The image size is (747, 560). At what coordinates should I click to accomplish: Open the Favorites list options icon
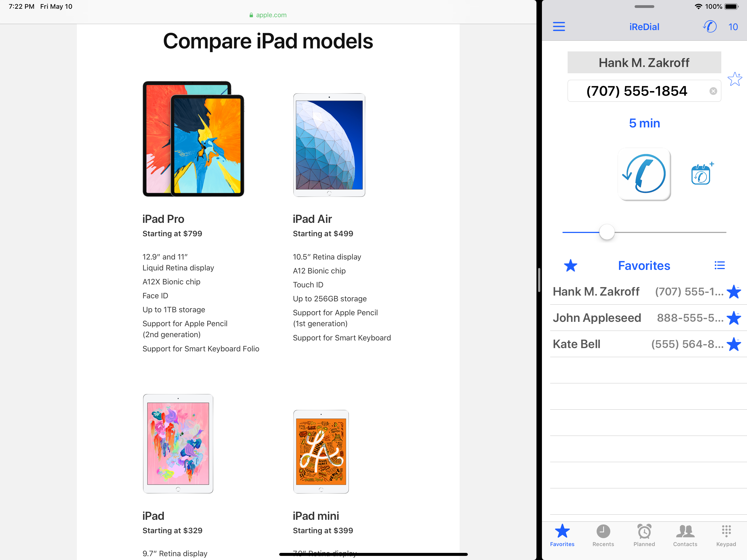(x=719, y=266)
